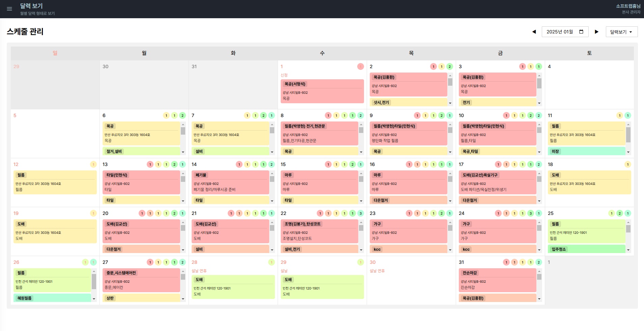Click the 달력 보기 page title
This screenshot has height=331, width=644.
pyautogui.click(x=31, y=6)
